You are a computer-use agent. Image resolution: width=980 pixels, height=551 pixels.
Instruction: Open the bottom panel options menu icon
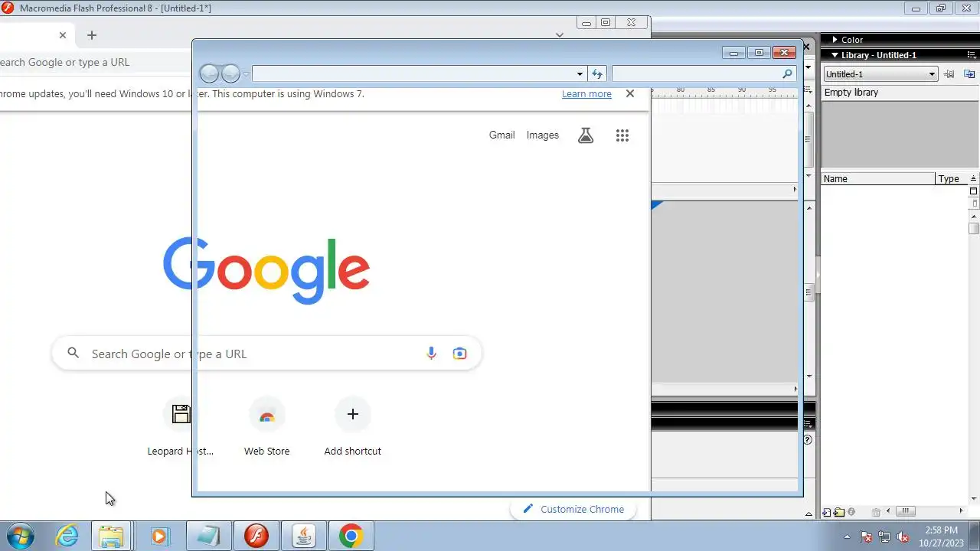coord(808,423)
